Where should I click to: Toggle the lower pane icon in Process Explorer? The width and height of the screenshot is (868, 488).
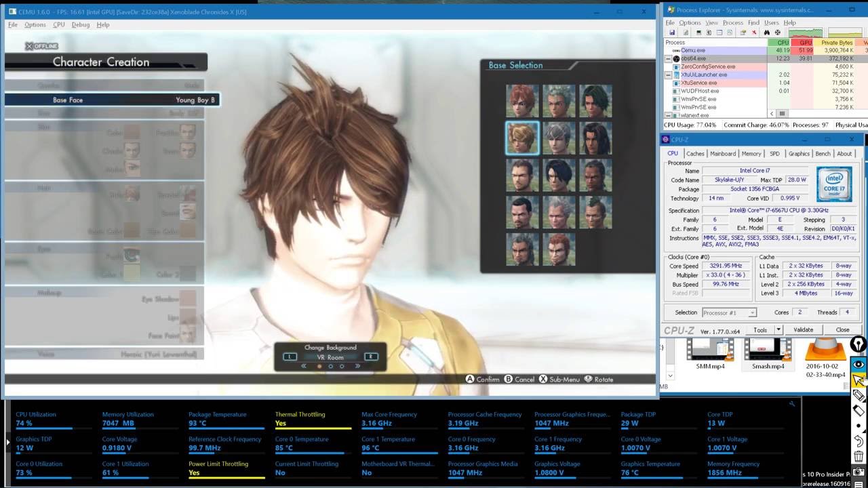pyautogui.click(x=719, y=33)
